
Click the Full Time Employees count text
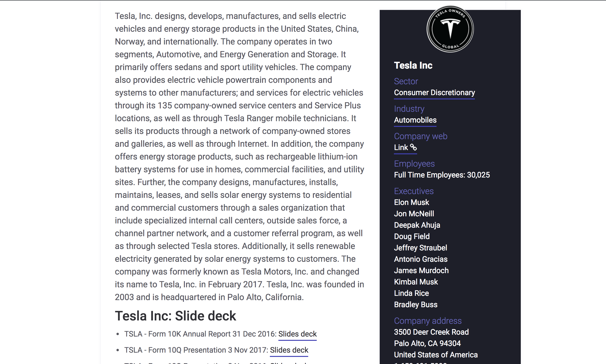442,175
